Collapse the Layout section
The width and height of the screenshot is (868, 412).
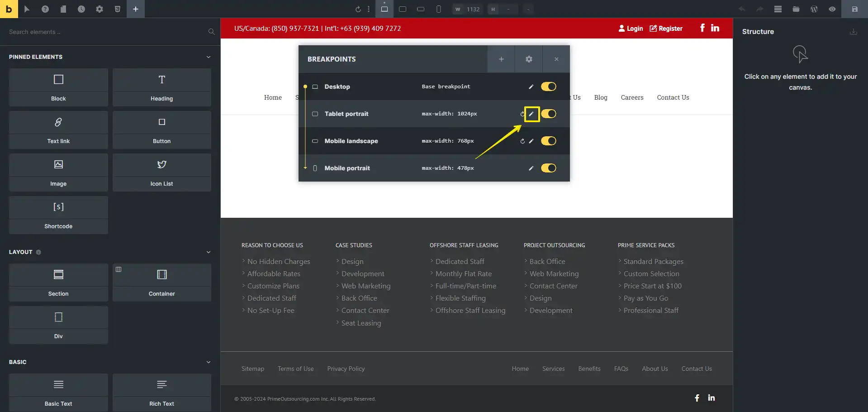209,252
